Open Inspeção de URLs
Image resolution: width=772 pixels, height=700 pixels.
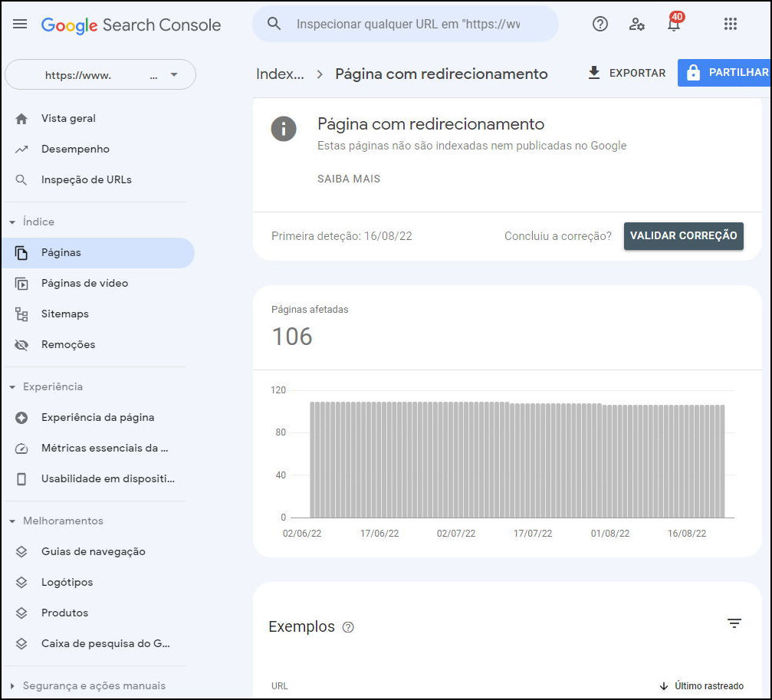pyautogui.click(x=86, y=179)
